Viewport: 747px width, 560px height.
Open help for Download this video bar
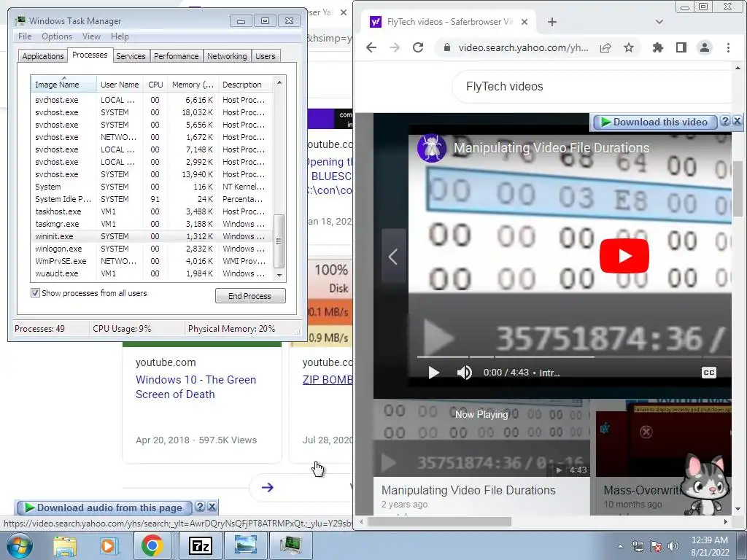(724, 121)
